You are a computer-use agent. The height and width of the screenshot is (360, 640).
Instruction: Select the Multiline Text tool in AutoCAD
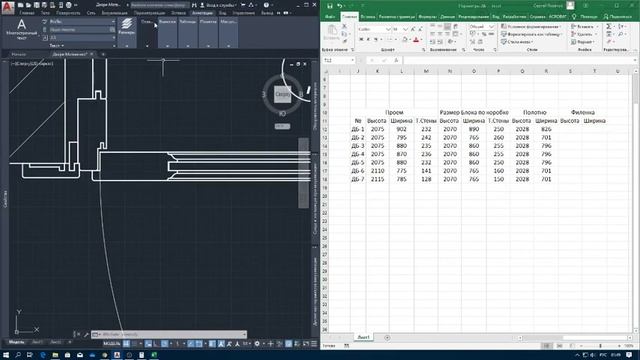[x=21, y=29]
